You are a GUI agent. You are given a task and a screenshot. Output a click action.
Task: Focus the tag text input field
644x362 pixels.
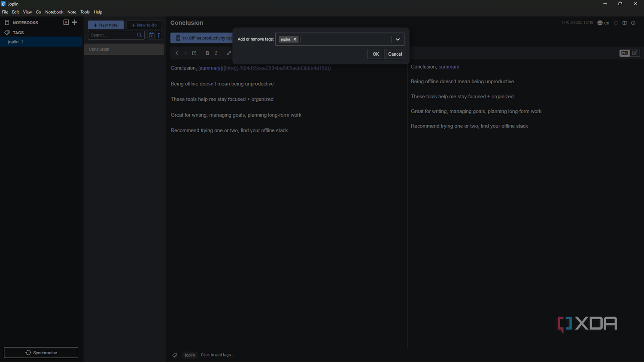pyautogui.click(x=345, y=39)
